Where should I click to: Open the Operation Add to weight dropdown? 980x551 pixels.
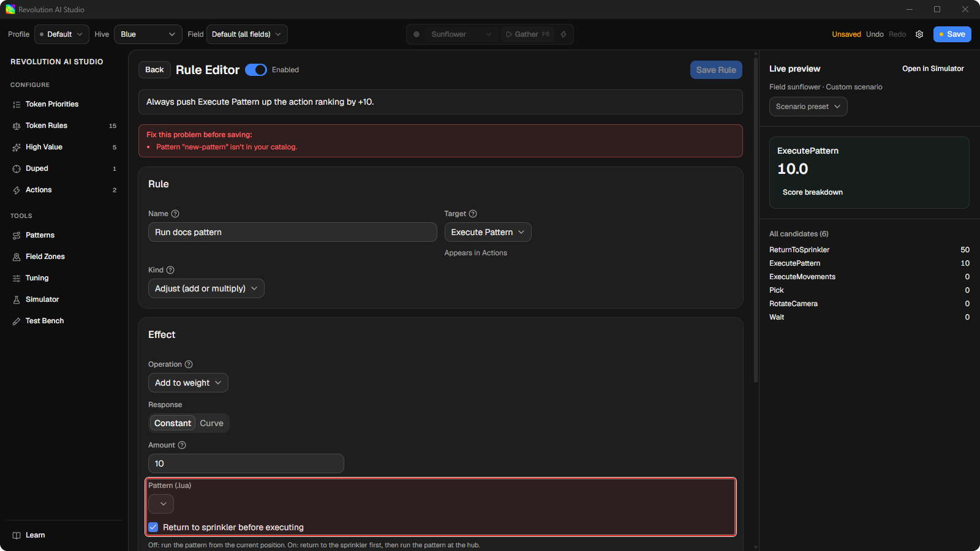coord(188,383)
